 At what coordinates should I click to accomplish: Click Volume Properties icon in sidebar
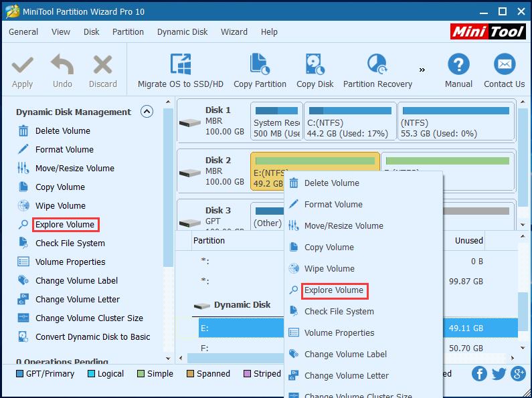click(x=23, y=262)
